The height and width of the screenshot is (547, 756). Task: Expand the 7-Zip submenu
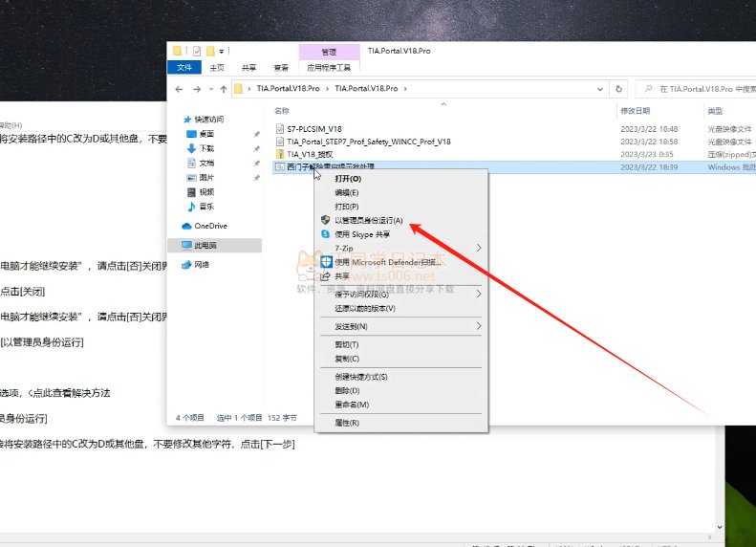pyautogui.click(x=401, y=248)
